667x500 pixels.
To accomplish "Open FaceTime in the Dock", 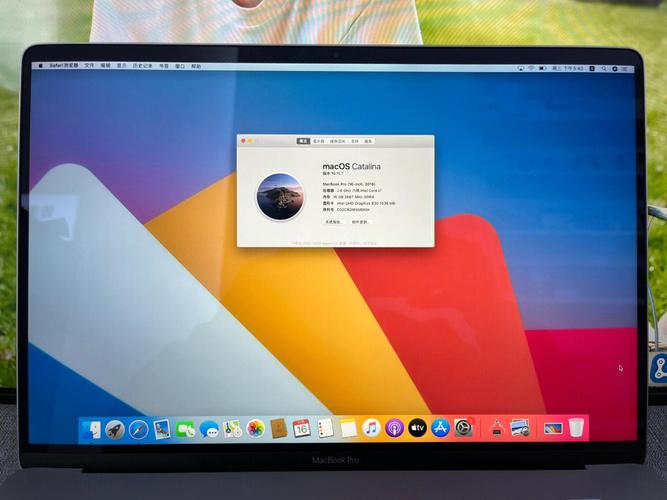I will [185, 429].
